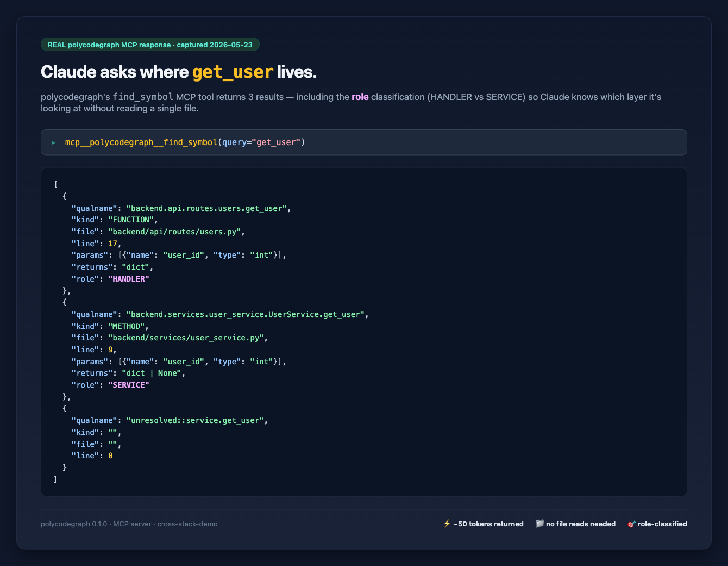This screenshot has height=566, width=728.
Task: Click the pink "HANDLER" role value
Action: pos(129,279)
